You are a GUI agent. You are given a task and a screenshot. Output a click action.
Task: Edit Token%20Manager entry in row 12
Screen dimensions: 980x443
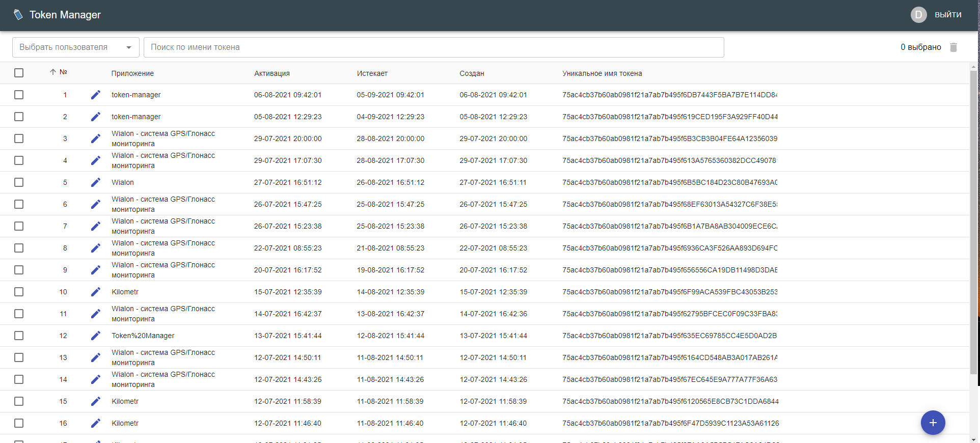click(96, 336)
